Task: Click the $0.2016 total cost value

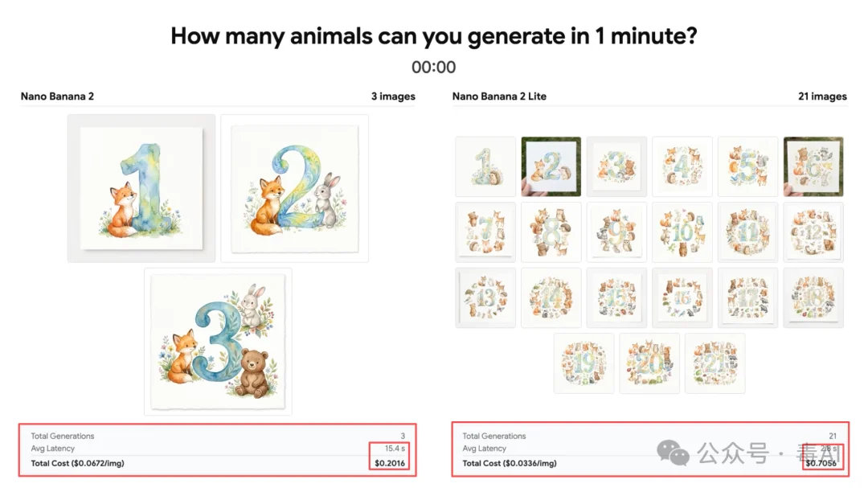Action: tap(390, 463)
